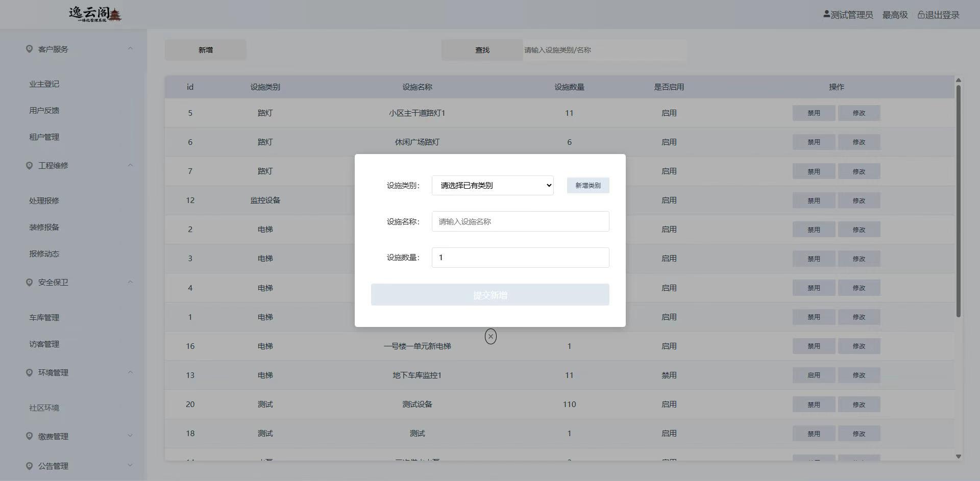Screen dimensions: 980x481
Task: Enable facility 13 with 启用 button
Action: click(x=814, y=375)
